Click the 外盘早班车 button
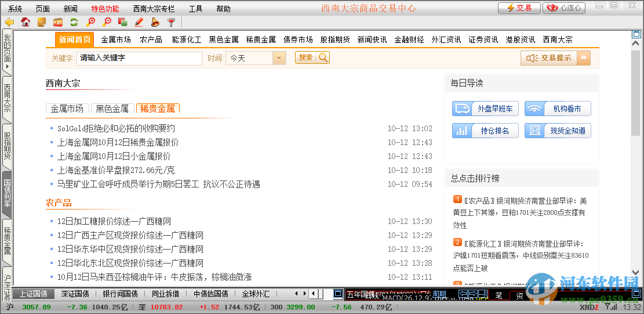This screenshot has height=314, width=644. (486, 109)
